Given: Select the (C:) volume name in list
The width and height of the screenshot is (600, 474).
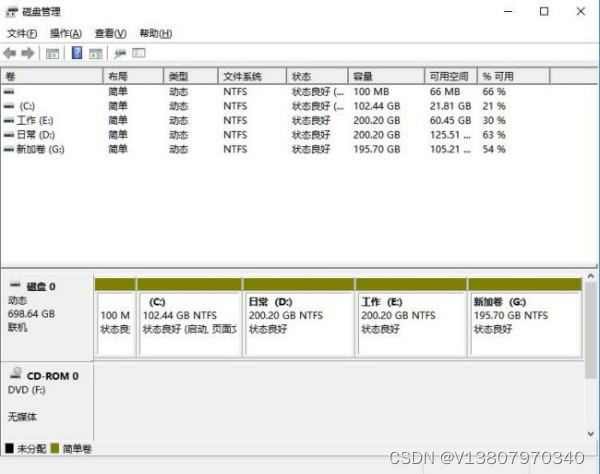Looking at the screenshot, I should tap(27, 106).
